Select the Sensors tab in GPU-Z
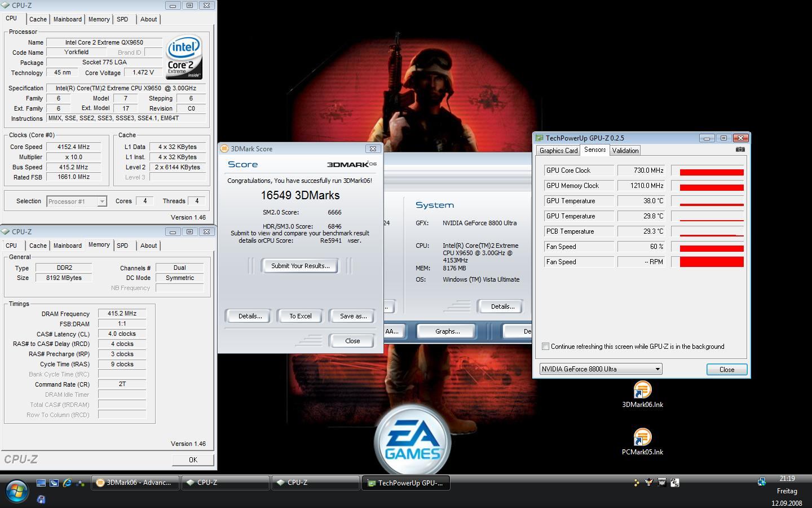This screenshot has height=508, width=812. (x=595, y=150)
